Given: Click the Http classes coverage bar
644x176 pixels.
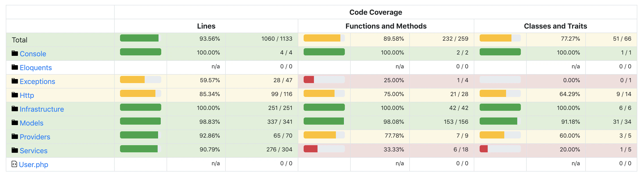Looking at the screenshot, I should pos(500,94).
